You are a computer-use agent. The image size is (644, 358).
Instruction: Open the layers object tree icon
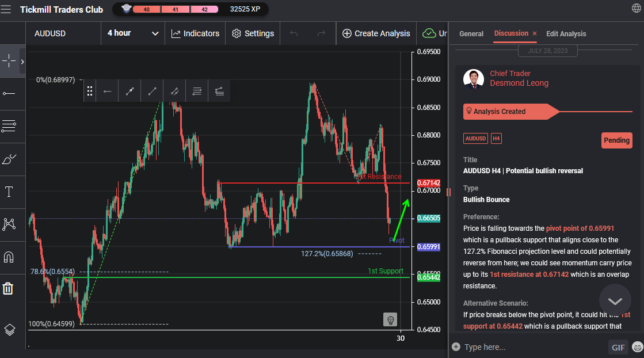[9, 330]
